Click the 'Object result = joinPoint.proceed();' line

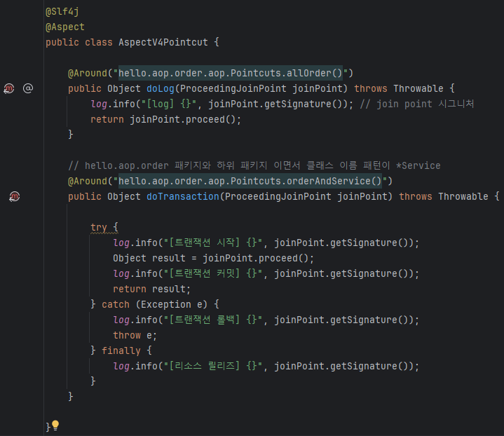(213, 258)
